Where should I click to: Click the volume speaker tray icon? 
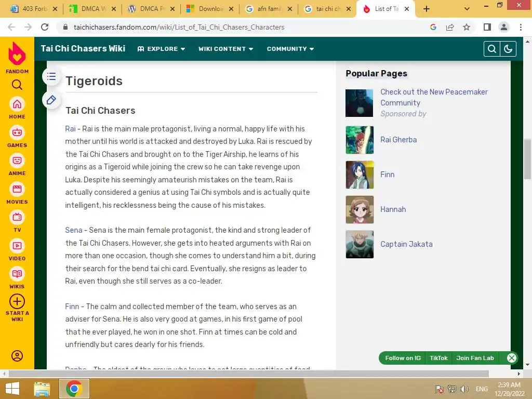(464, 389)
